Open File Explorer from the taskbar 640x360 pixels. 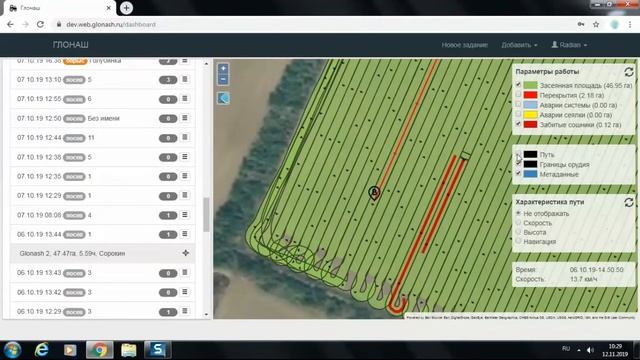point(129,350)
